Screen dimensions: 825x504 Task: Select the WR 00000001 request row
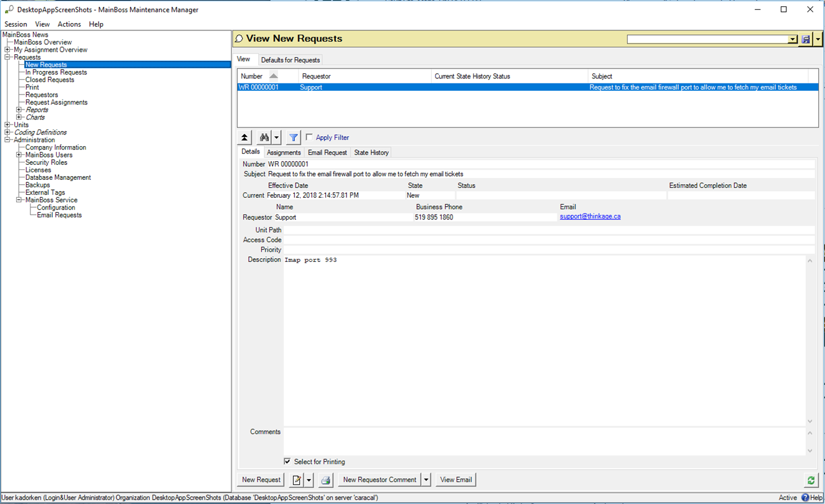pyautogui.click(x=528, y=88)
